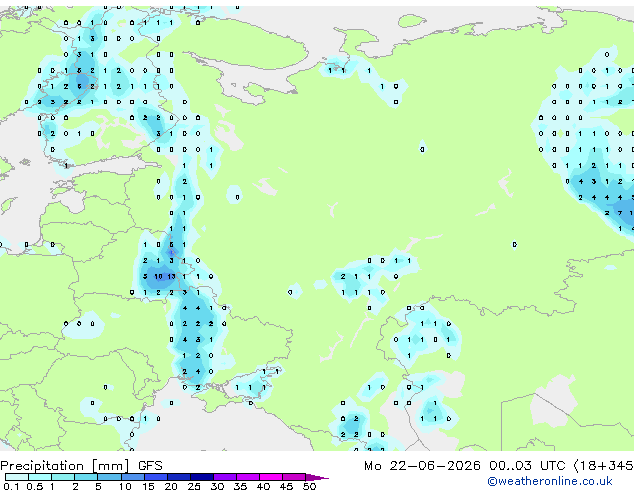
Task: Click the '13' precipitation value on the map
Action: point(171,277)
